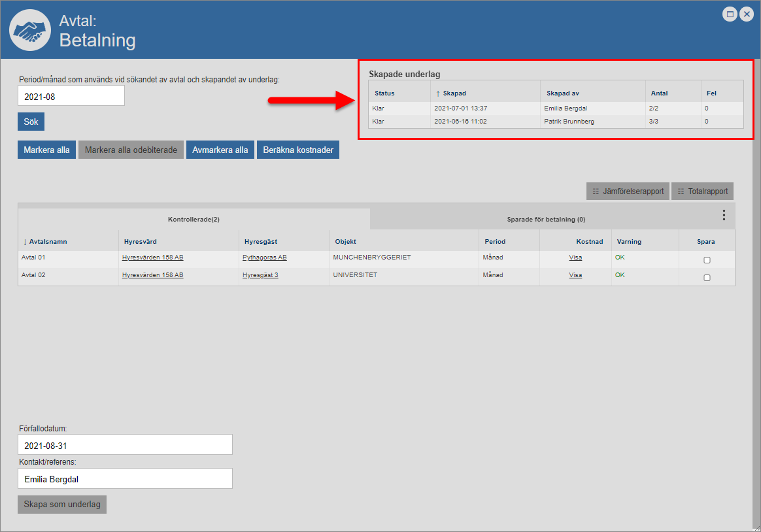Image resolution: width=761 pixels, height=532 pixels.
Task: Show cost via Visa link for Avtal 02
Action: [x=575, y=275]
